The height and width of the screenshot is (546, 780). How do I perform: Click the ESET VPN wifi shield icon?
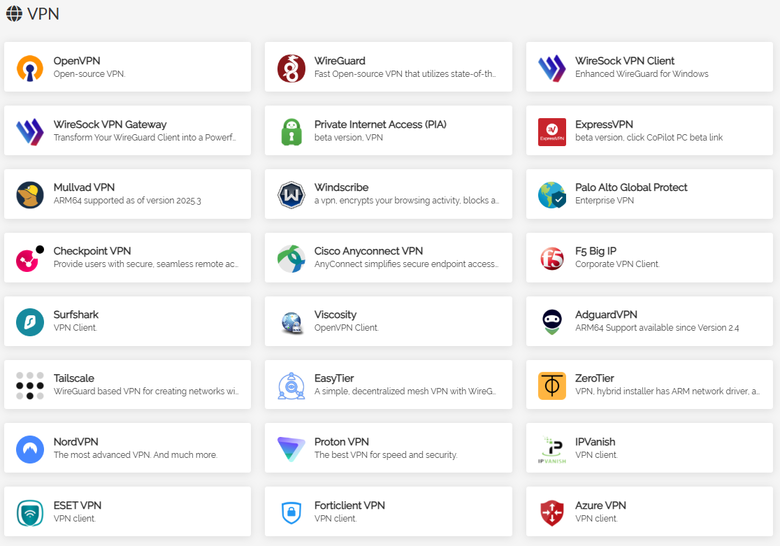tap(30, 513)
